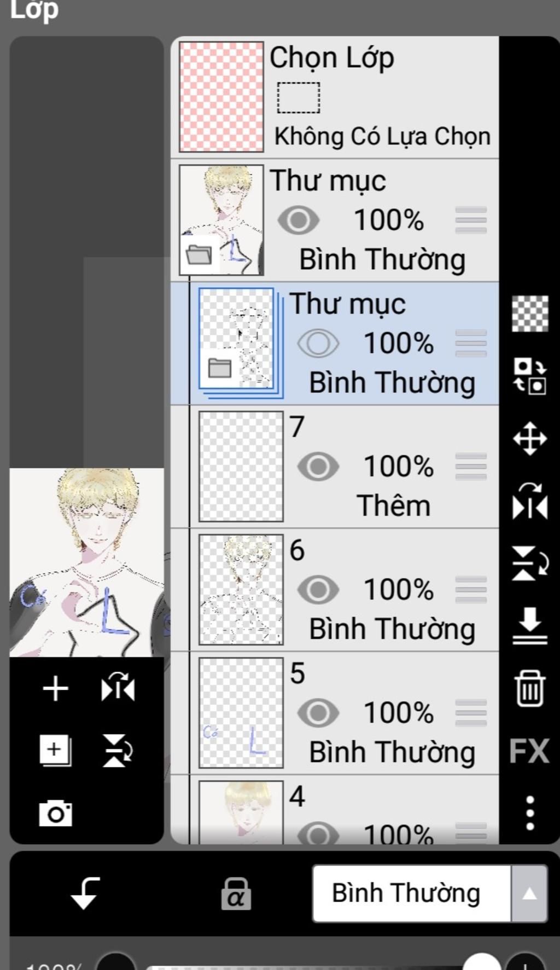
Task: Toggle visibility of layer 6
Action: (318, 590)
